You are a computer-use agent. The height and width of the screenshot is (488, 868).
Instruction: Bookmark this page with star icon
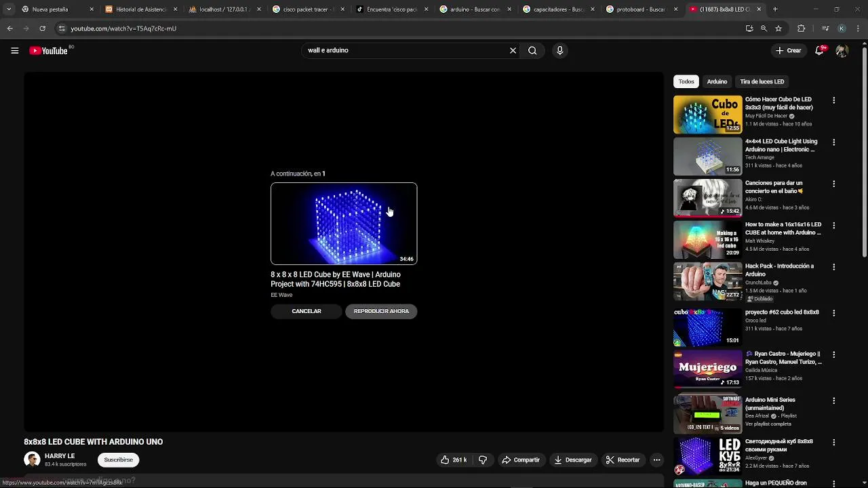(778, 28)
